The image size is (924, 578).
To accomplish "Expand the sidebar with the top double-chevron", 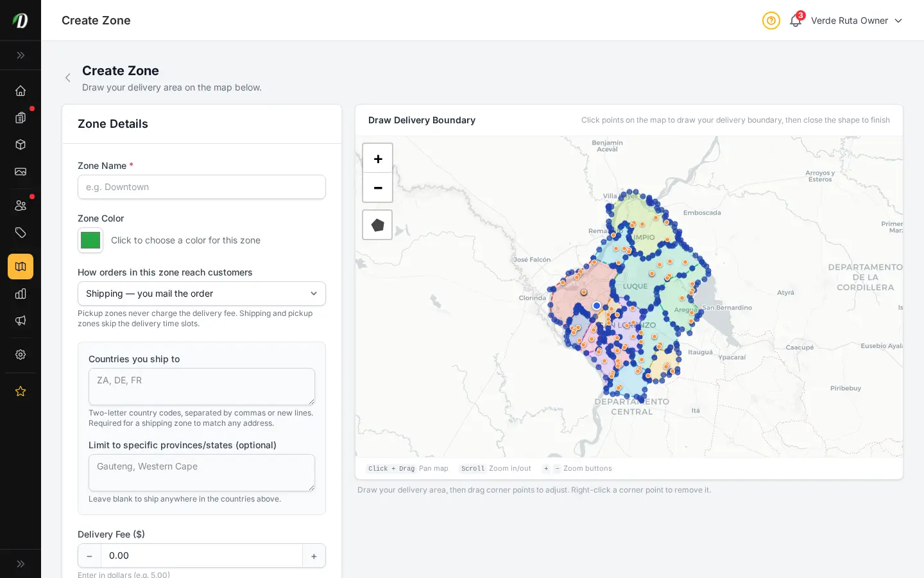I will point(21,55).
